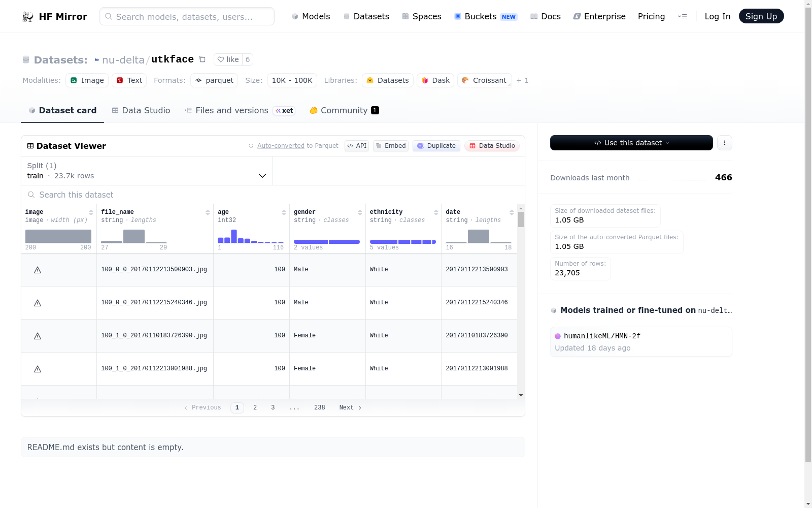This screenshot has height=508, width=812.
Task: Open the nu-delta organization page
Action: (123, 60)
